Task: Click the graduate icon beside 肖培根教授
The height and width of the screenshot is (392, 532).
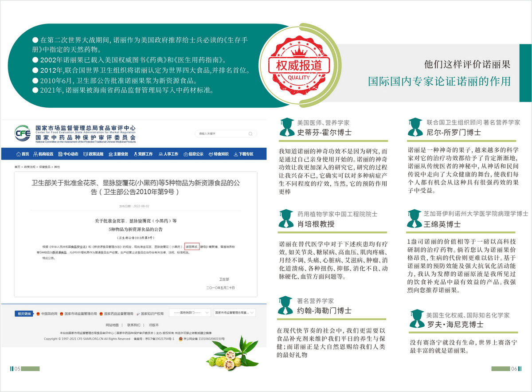Action: [287, 219]
